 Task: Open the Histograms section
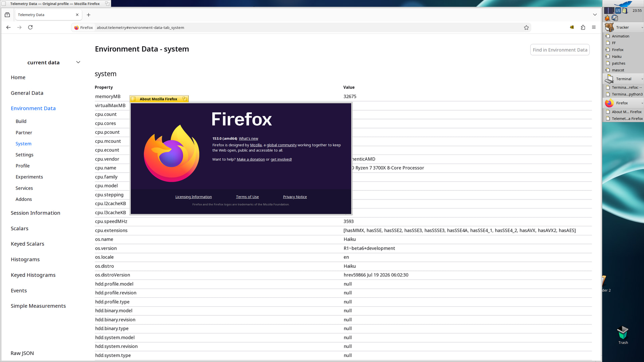[x=25, y=260]
